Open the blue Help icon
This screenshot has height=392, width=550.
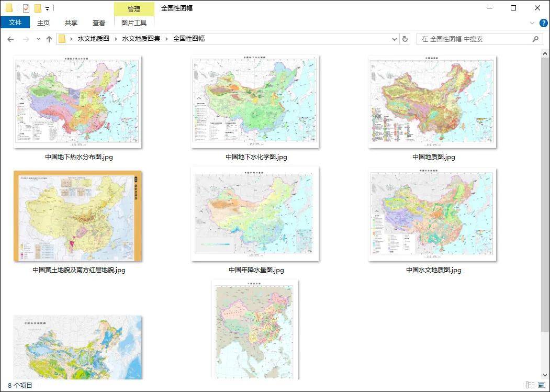point(543,23)
